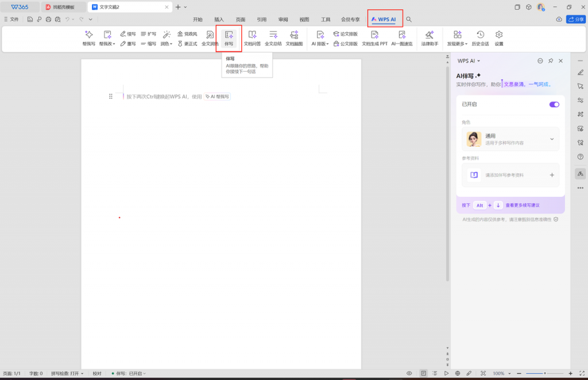588x380 pixels.
Task: Click the 续写 continue-writing tool
Action: (x=128, y=34)
